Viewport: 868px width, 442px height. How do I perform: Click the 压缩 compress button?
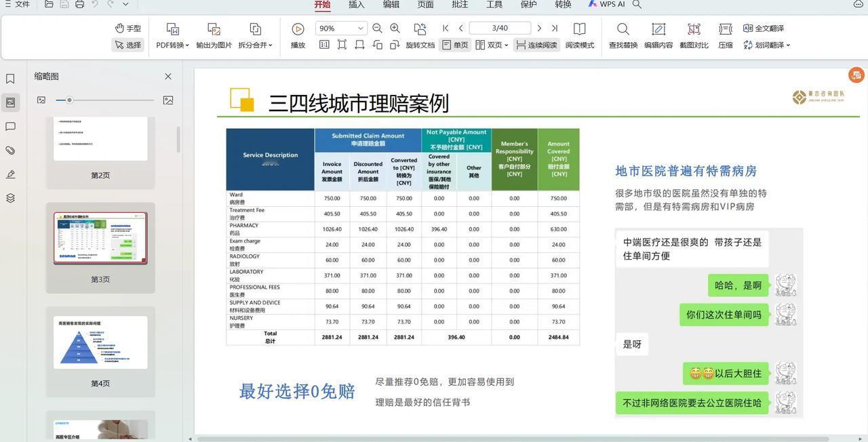click(726, 37)
